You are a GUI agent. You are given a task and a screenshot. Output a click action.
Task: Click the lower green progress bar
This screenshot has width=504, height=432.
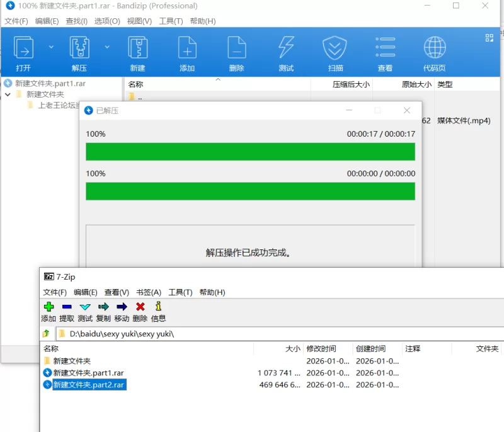tap(250, 191)
